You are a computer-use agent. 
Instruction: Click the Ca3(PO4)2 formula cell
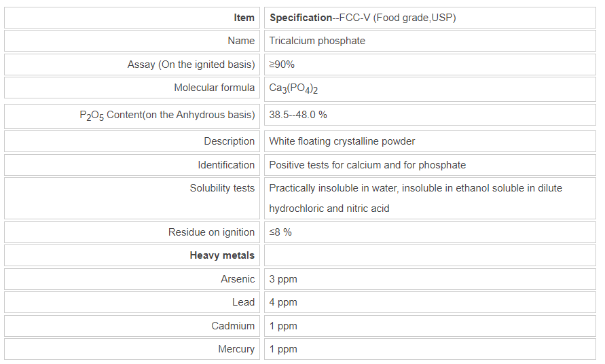(293, 88)
